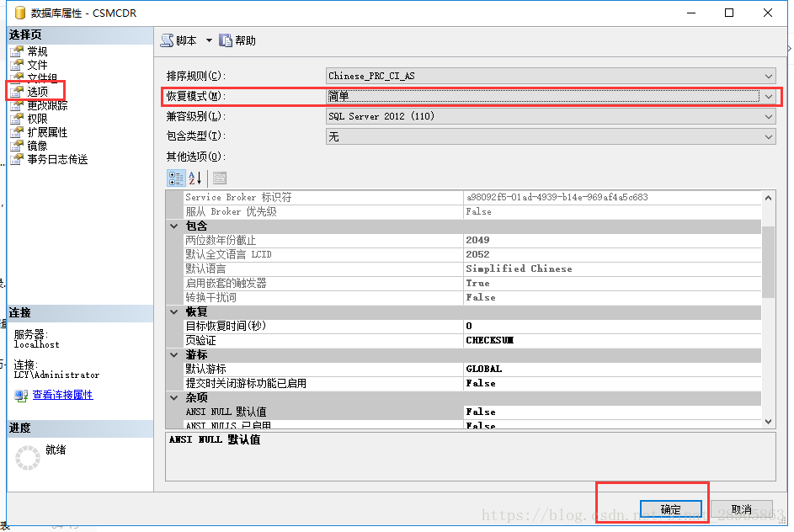The height and width of the screenshot is (532, 794).
Task: Click the 选项 page icon
Action: pyautogui.click(x=17, y=92)
